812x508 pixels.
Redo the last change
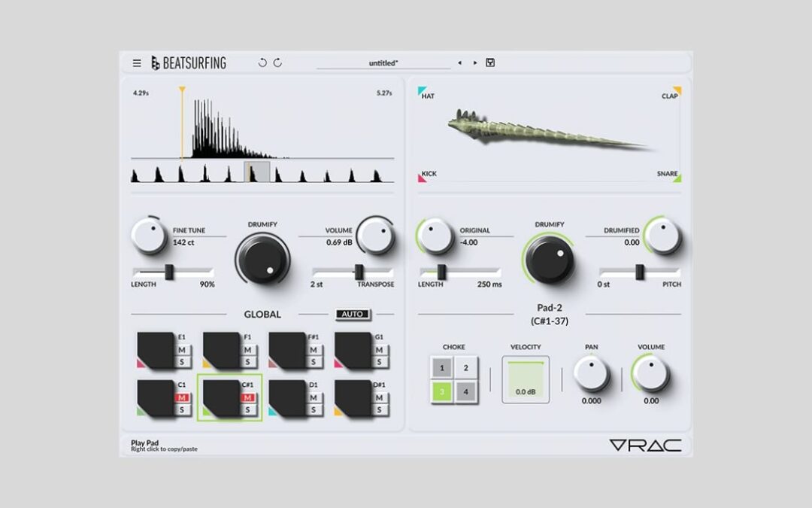277,62
